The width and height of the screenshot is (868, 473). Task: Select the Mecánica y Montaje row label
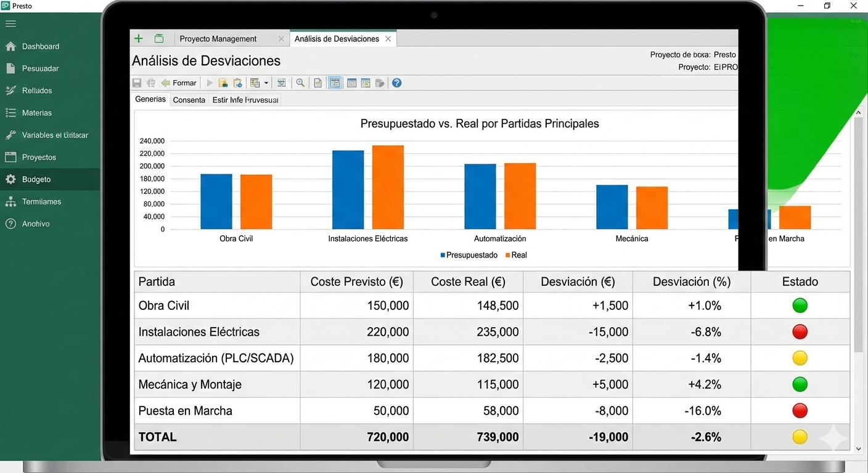point(190,384)
